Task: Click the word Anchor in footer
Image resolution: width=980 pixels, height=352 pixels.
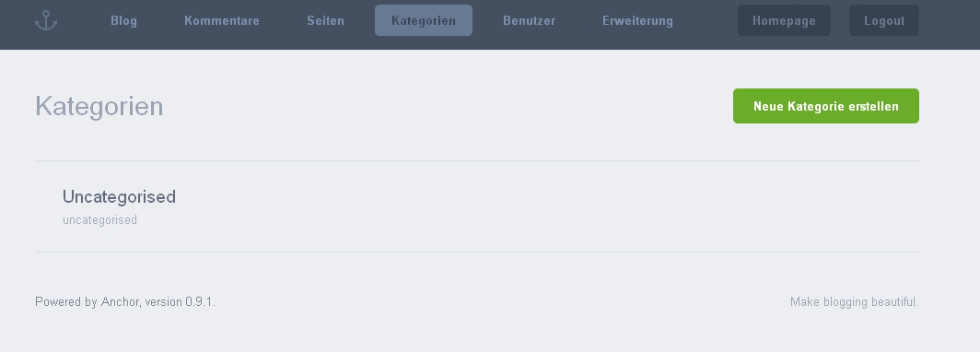Action: tap(120, 302)
